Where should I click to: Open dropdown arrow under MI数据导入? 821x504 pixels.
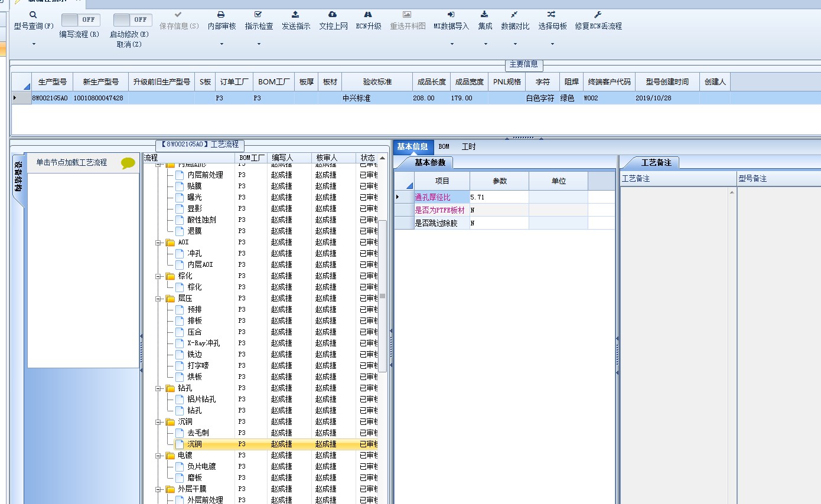coord(452,44)
